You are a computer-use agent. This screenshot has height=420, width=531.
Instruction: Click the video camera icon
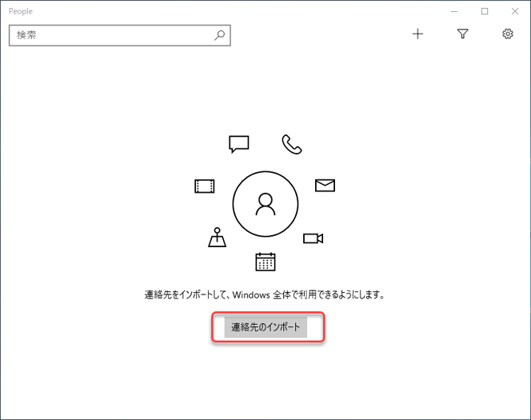pyautogui.click(x=313, y=238)
